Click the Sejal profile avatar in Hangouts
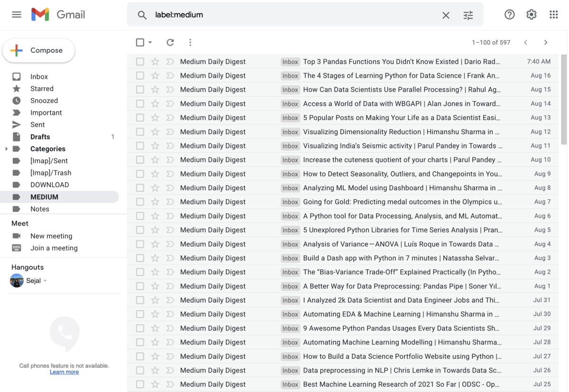569x392 pixels. pos(17,281)
